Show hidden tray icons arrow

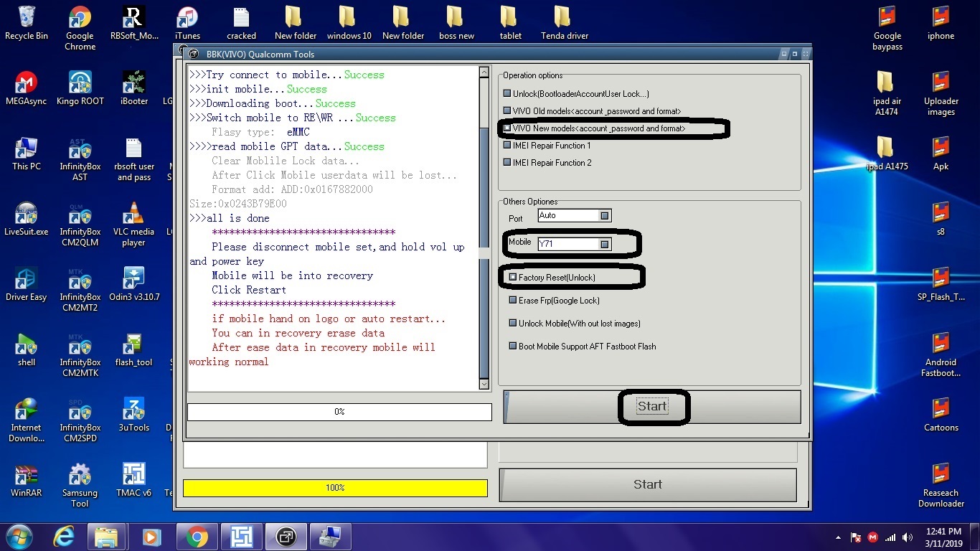coord(839,537)
